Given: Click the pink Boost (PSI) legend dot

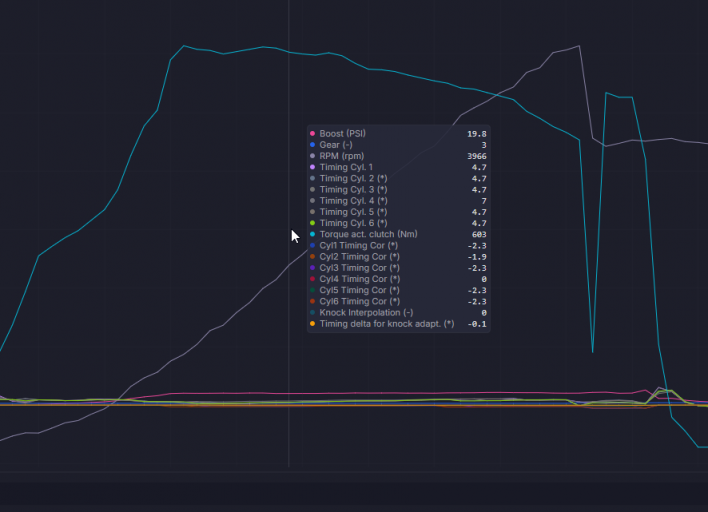Looking at the screenshot, I should pos(312,134).
